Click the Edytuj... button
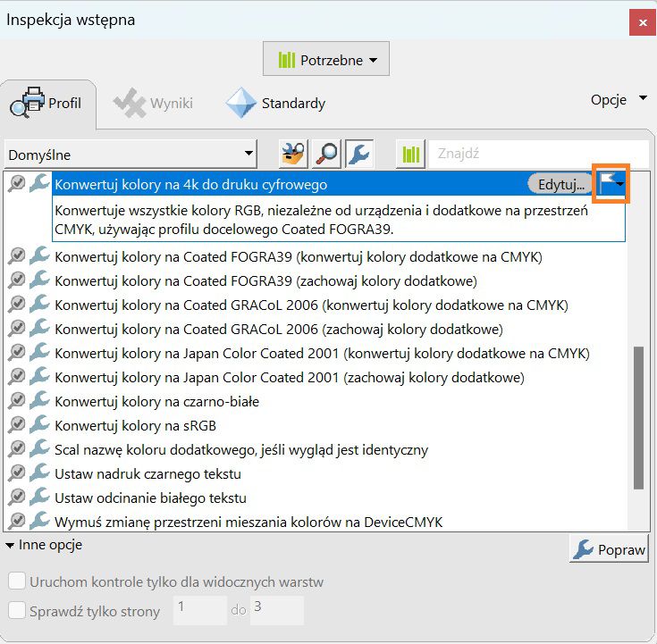 click(561, 184)
